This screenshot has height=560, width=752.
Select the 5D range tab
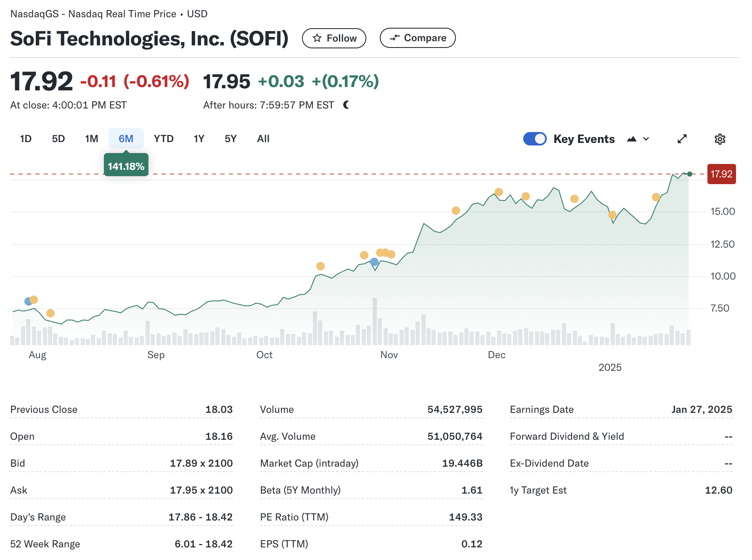click(x=58, y=139)
